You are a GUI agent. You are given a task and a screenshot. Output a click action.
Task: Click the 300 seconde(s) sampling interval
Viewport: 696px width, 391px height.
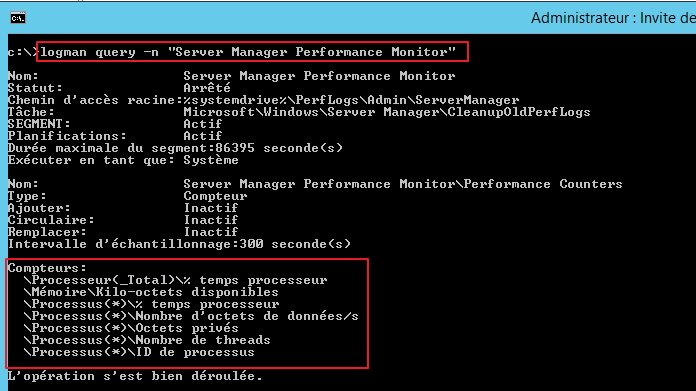point(295,244)
